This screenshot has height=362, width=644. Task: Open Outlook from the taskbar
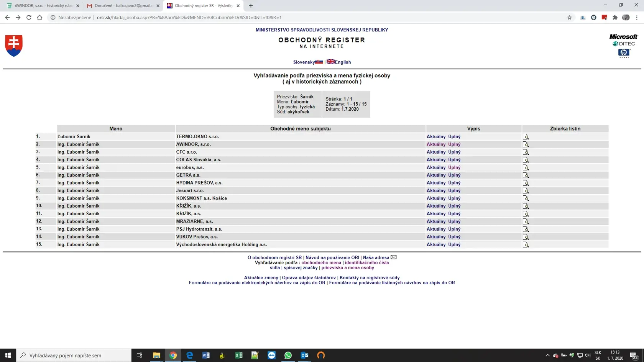pyautogui.click(x=305, y=355)
